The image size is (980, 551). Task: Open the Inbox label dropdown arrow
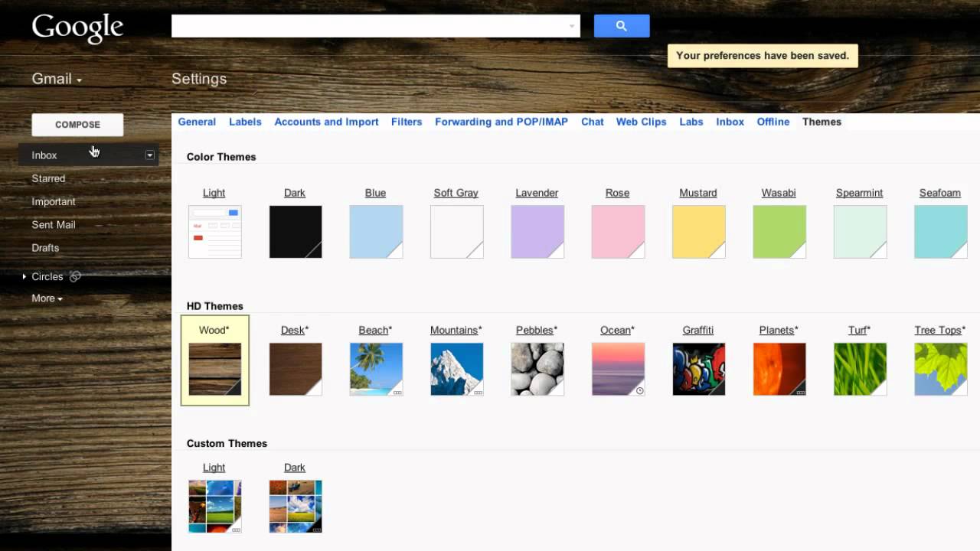[x=150, y=155]
